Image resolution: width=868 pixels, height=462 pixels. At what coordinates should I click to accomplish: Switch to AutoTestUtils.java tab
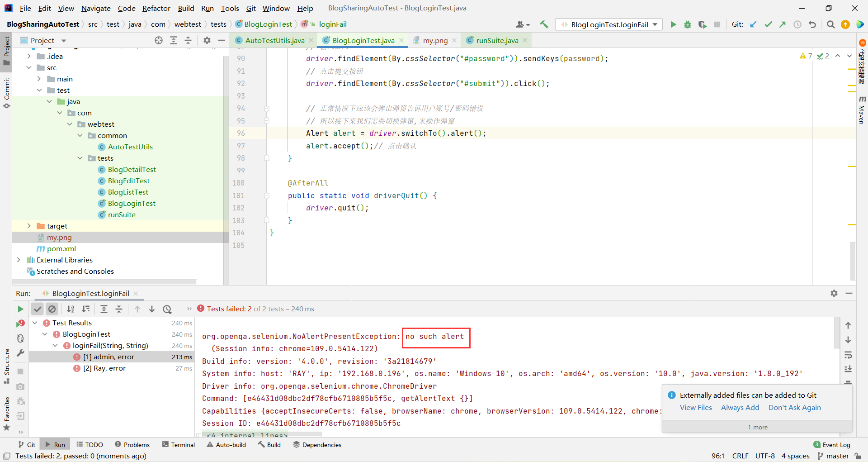pos(275,40)
